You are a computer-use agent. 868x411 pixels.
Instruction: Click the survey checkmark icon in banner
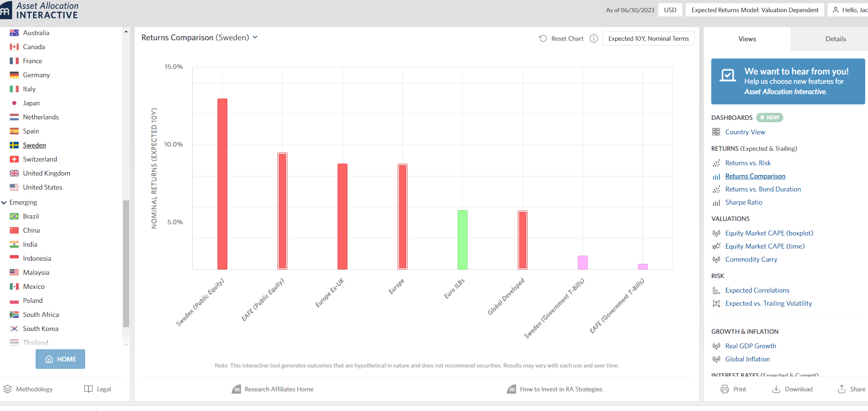(728, 75)
